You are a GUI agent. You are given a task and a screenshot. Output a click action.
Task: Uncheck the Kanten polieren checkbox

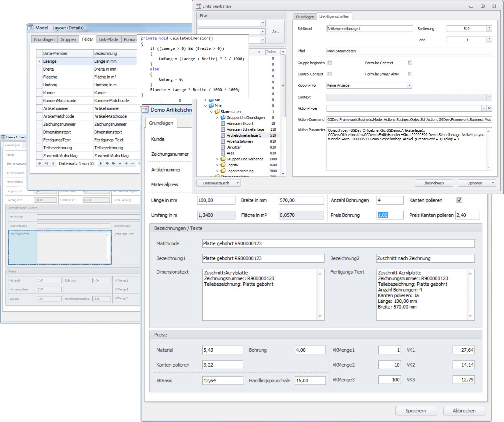click(459, 200)
